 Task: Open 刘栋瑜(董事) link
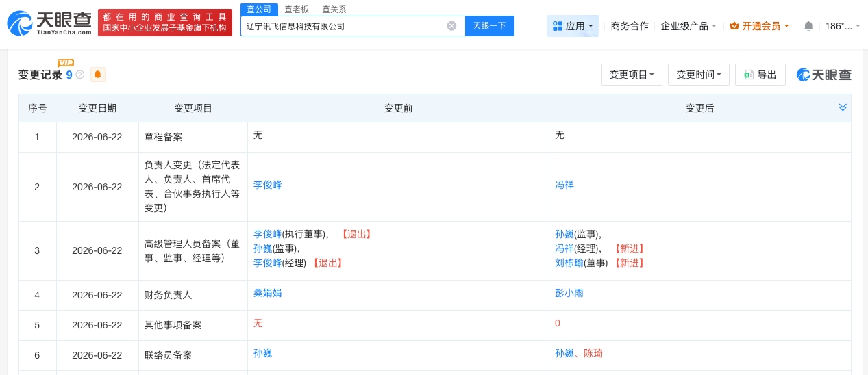pos(569,263)
